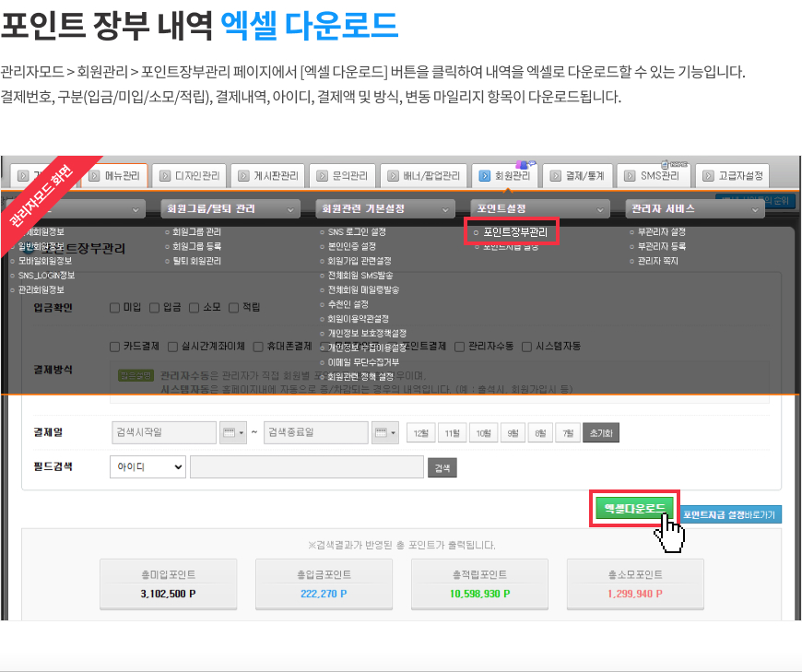Image resolution: width=802 pixels, height=672 pixels.
Task: Enable the 실시간계좌이체 payment filter
Action: [x=173, y=347]
